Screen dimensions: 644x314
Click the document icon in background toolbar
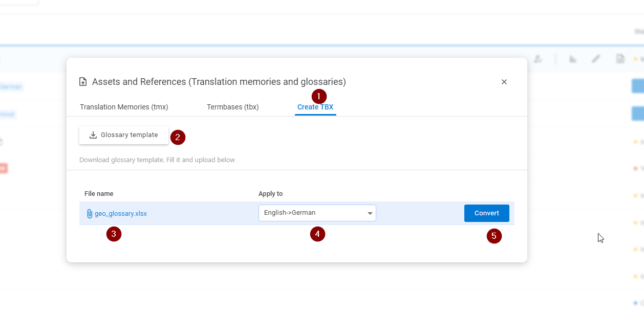point(620,59)
